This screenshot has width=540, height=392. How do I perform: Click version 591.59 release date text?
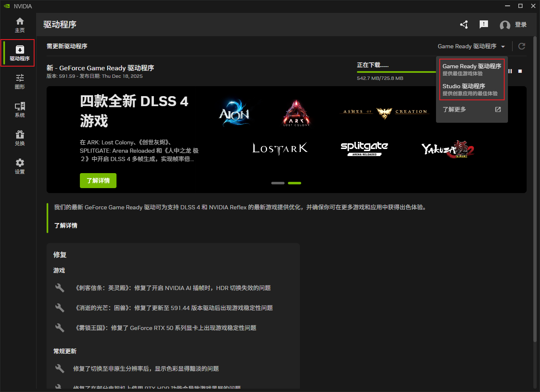(x=94, y=76)
